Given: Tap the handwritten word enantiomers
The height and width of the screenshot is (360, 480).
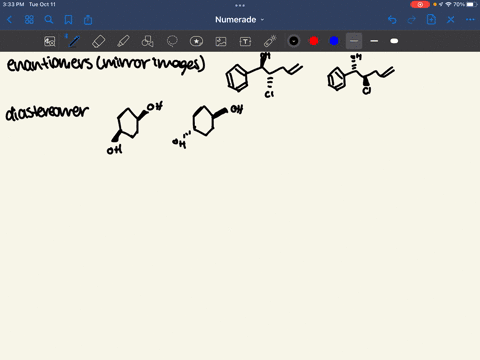Looking at the screenshot, I should pyautogui.click(x=50, y=63).
